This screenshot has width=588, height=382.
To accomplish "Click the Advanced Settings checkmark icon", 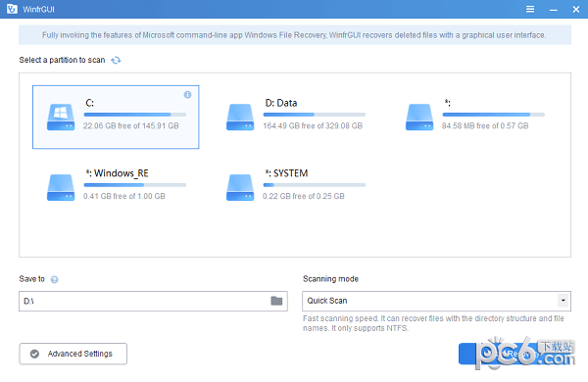I will [34, 354].
